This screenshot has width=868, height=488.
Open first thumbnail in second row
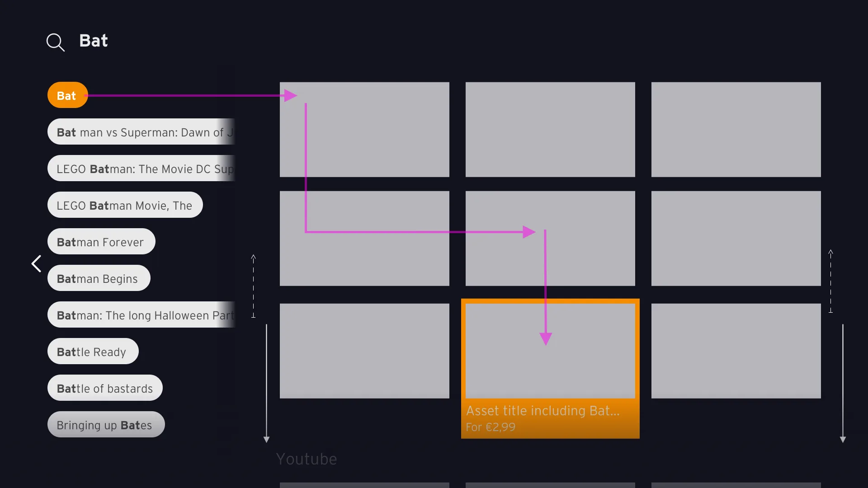pos(364,238)
